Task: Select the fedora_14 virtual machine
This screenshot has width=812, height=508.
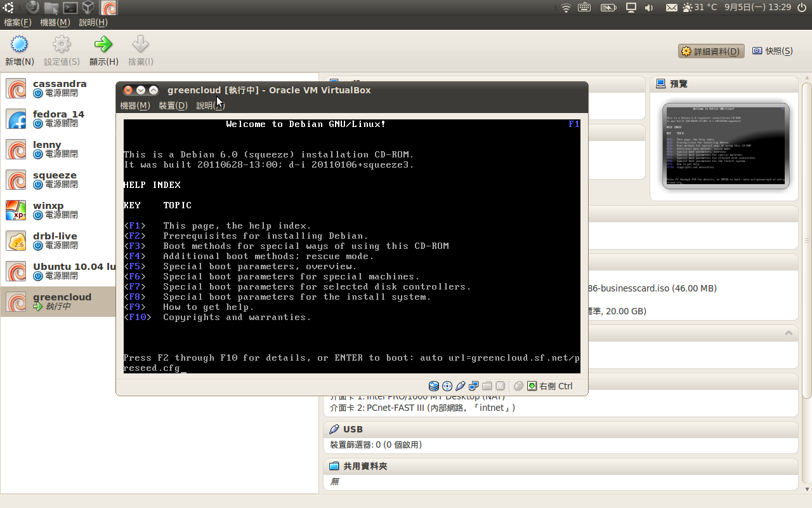Action: 59,119
